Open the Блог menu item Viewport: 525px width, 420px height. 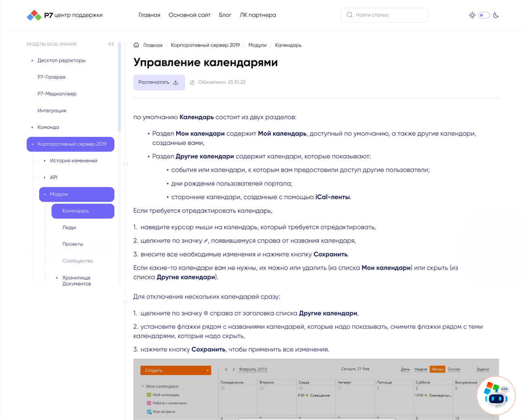pyautogui.click(x=225, y=15)
